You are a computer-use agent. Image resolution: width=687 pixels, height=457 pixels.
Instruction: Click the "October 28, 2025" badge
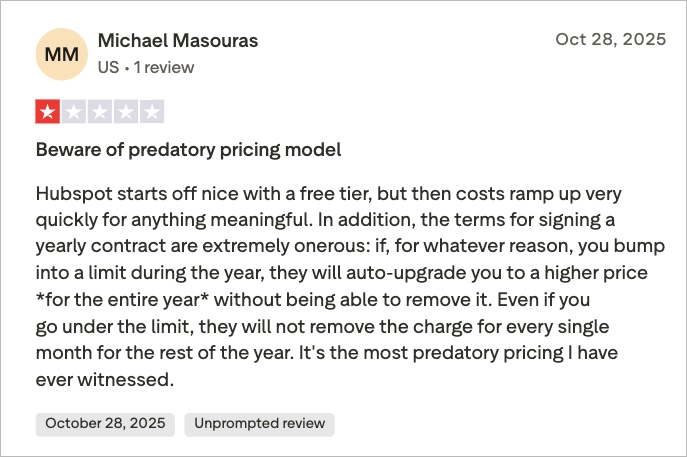(105, 423)
